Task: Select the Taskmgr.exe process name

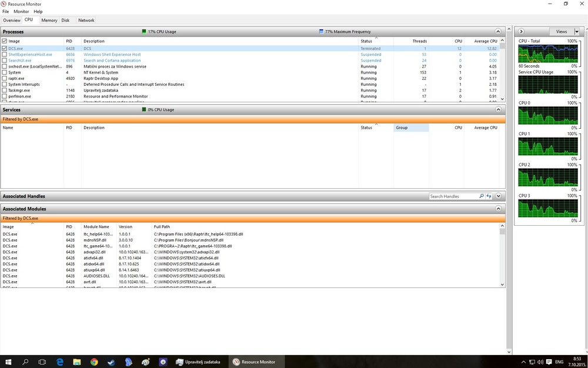Action: 19,91
